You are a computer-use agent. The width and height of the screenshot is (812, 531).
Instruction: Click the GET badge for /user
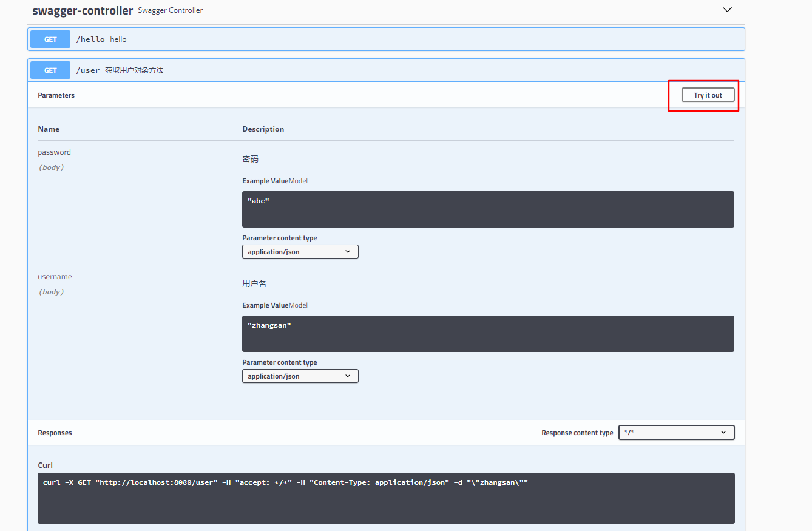(x=50, y=70)
